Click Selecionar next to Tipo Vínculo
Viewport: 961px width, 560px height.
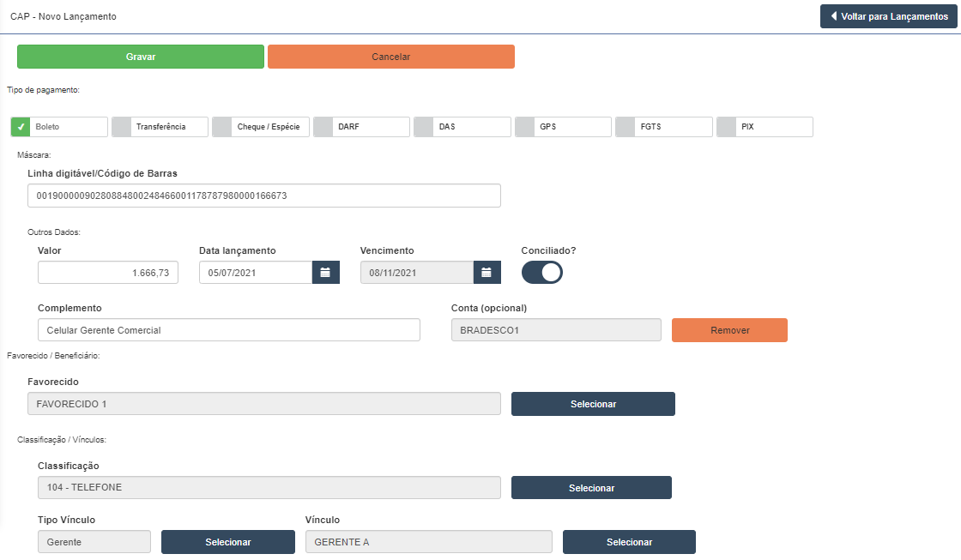(x=227, y=542)
